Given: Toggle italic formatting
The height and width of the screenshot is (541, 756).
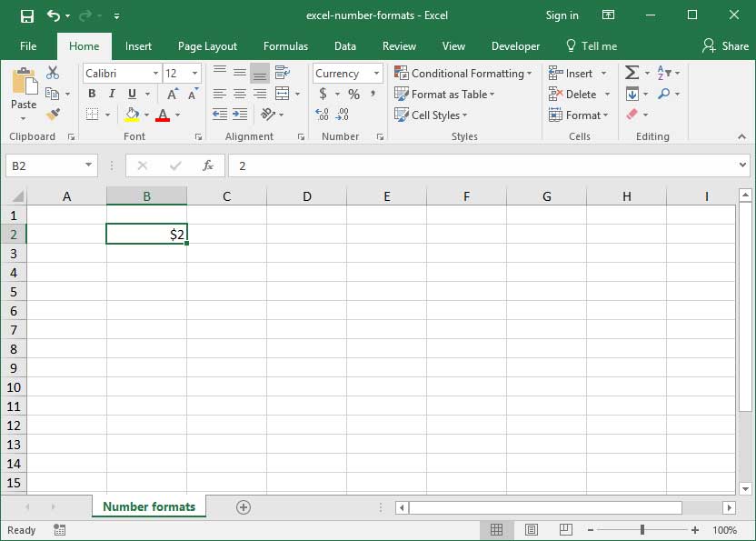Looking at the screenshot, I should [x=111, y=93].
